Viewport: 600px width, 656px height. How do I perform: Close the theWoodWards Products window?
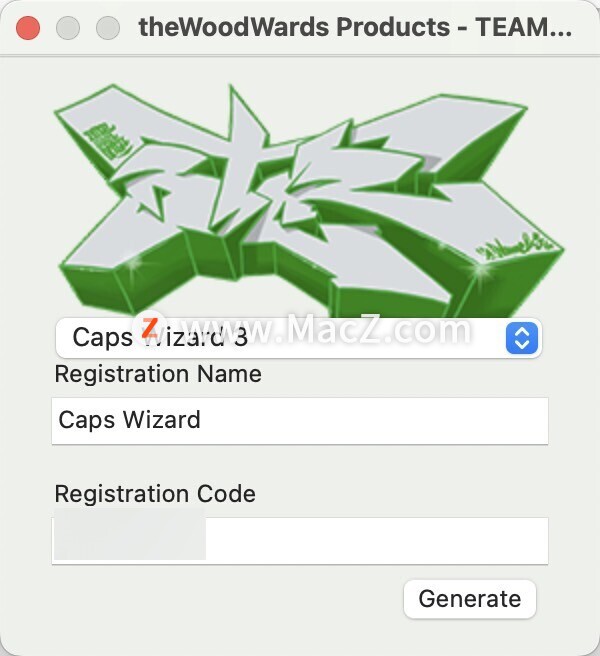pyautogui.click(x=28, y=28)
